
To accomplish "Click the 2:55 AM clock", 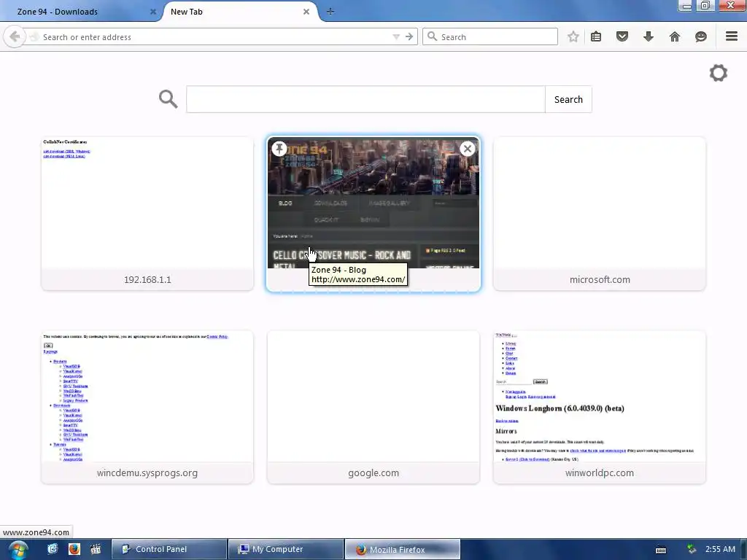I will [x=720, y=549].
